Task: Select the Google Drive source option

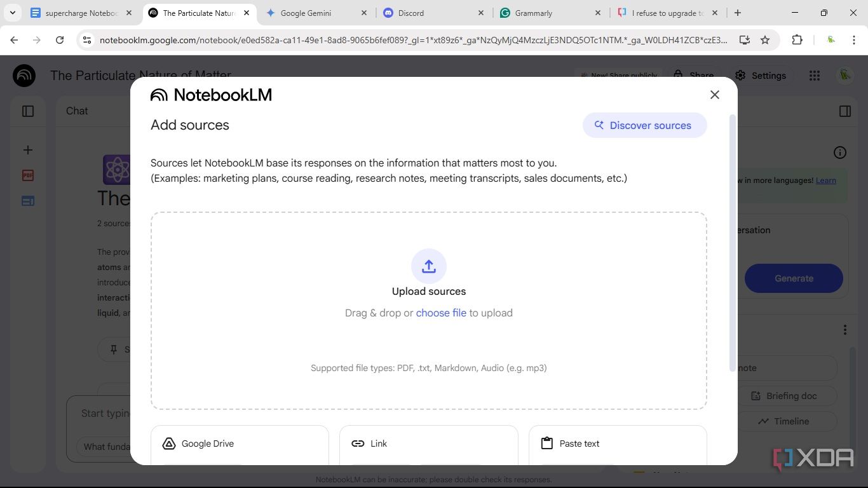Action: click(x=240, y=444)
